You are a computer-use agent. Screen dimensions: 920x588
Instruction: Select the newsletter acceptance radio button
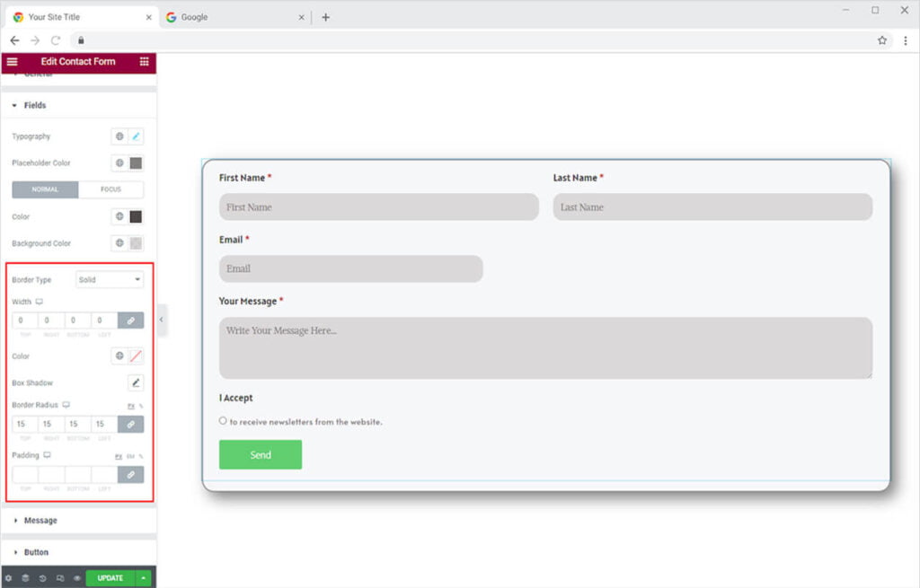[x=223, y=420]
